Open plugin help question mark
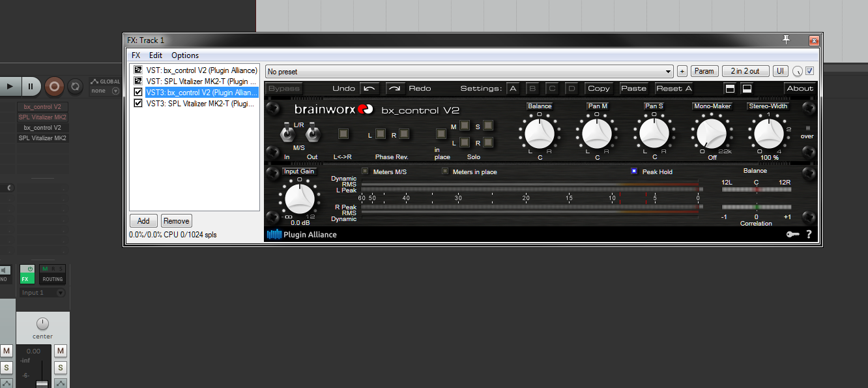868x388 pixels. [x=809, y=235]
